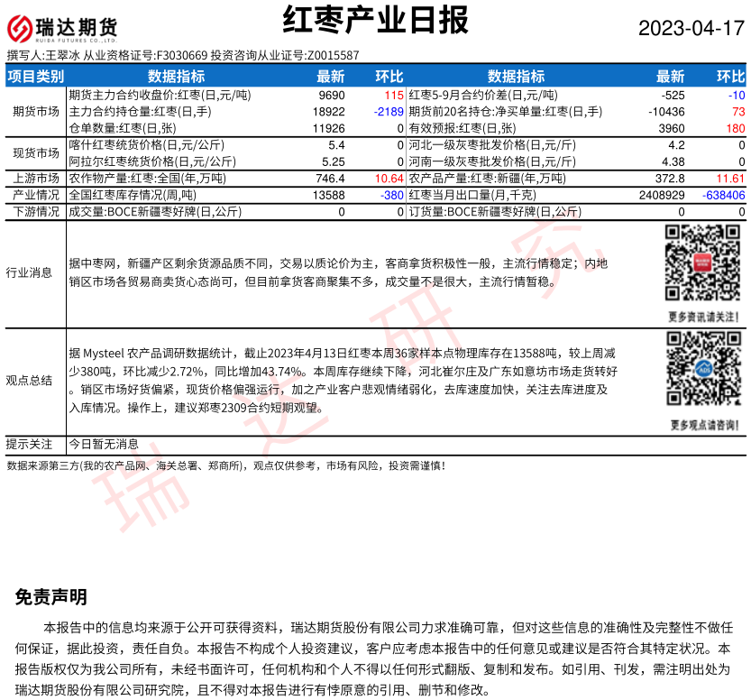The image size is (751, 700).
Task: Select the 免责声明 heading
Action: (51, 597)
